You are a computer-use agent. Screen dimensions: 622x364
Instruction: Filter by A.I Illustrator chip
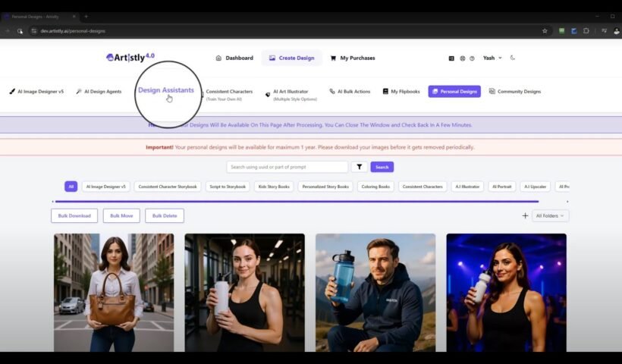point(467,187)
